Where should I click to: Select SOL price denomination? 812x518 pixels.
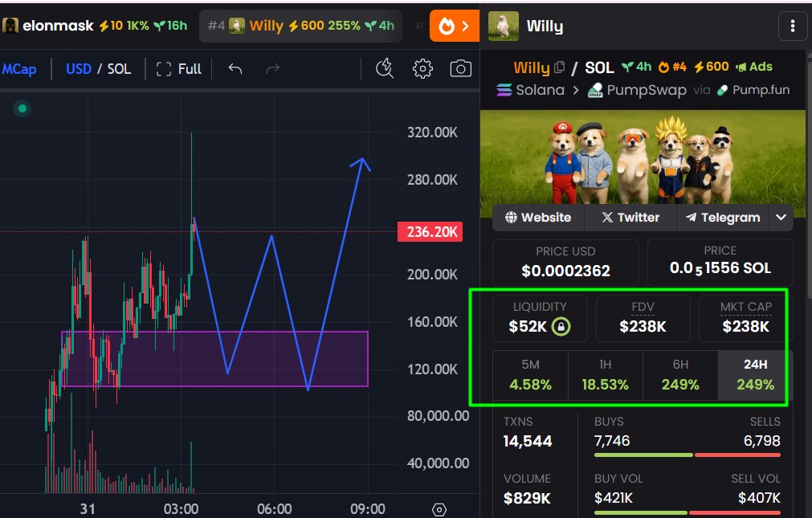coord(119,69)
